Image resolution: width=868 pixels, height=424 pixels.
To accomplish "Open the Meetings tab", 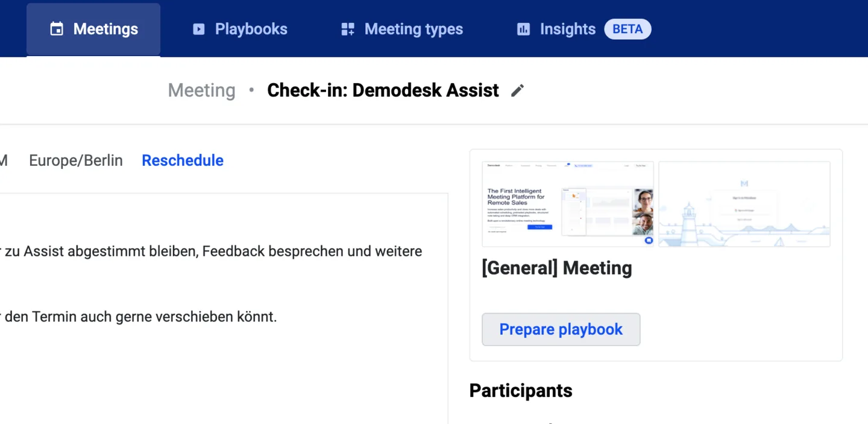I will coord(93,29).
